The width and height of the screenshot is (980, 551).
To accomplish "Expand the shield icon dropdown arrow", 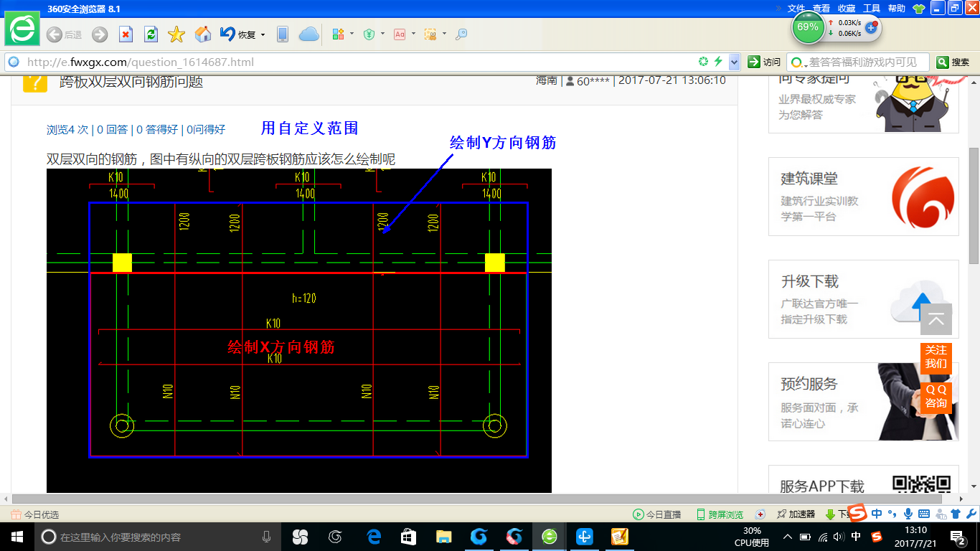I will click(382, 34).
